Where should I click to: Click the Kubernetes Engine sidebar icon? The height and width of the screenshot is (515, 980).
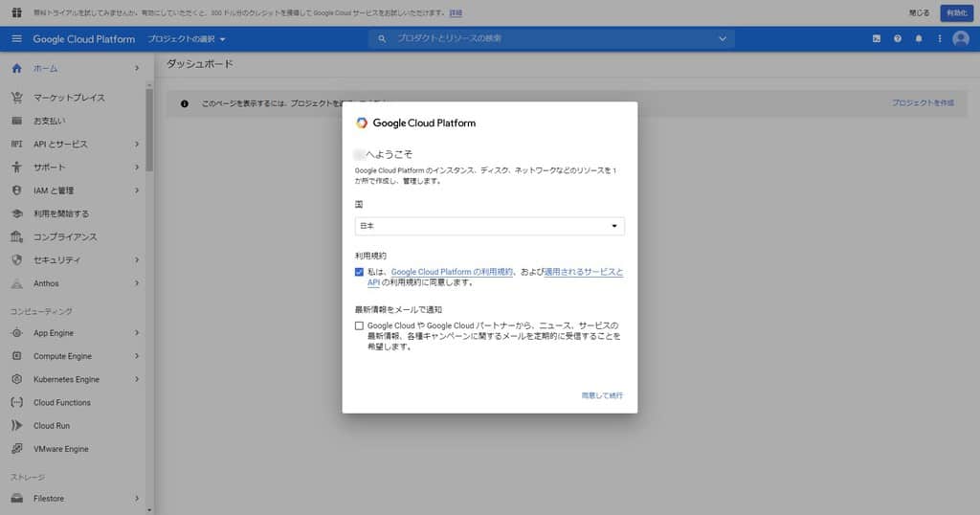pyautogui.click(x=16, y=379)
